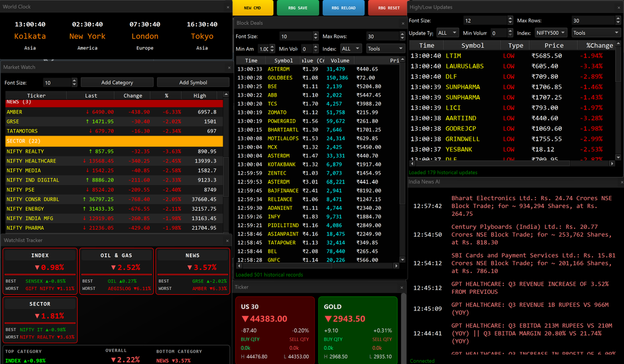The width and height of the screenshot is (624, 364).
Task: Click the Market Watch scrollbar up arrow
Action: pyautogui.click(x=226, y=95)
